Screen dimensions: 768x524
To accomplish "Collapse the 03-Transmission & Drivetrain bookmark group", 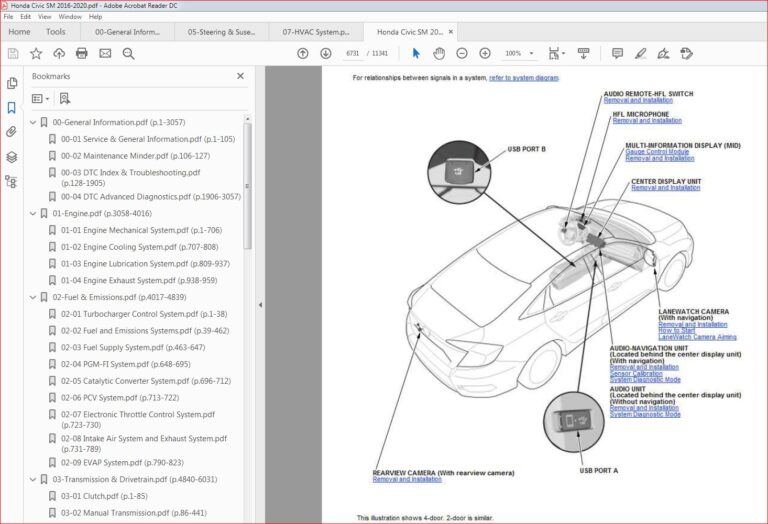I will 33,479.
